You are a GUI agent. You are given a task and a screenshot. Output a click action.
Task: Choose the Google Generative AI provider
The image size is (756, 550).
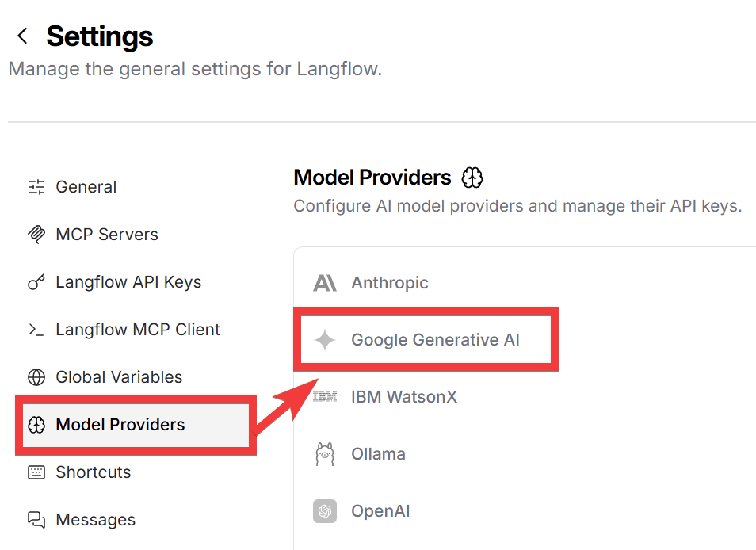coord(435,340)
